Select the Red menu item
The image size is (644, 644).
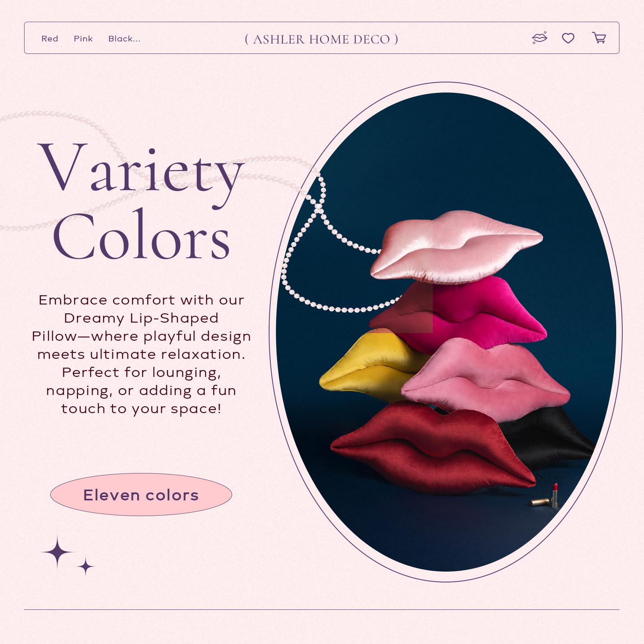click(x=50, y=39)
